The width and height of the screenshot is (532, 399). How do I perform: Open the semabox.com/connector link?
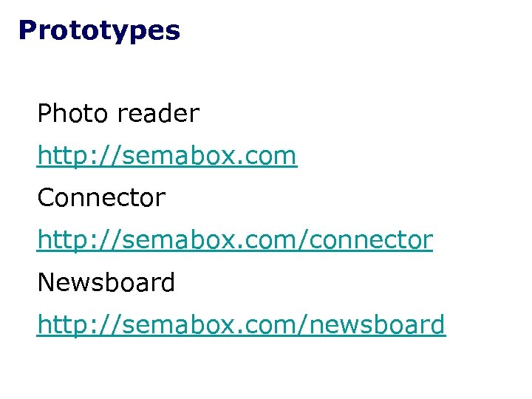[x=235, y=240]
